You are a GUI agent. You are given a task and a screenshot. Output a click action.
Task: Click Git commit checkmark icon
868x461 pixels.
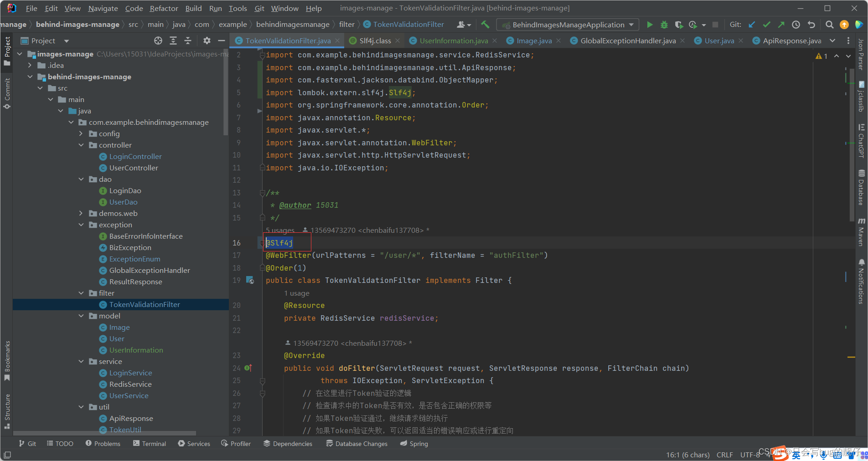767,25
